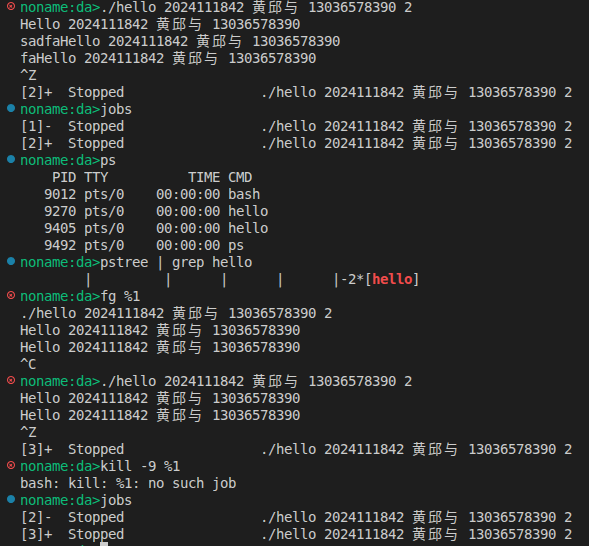Click the blue dot beside 'pstree | grep hello'
The width and height of the screenshot is (589, 546).
[11, 261]
